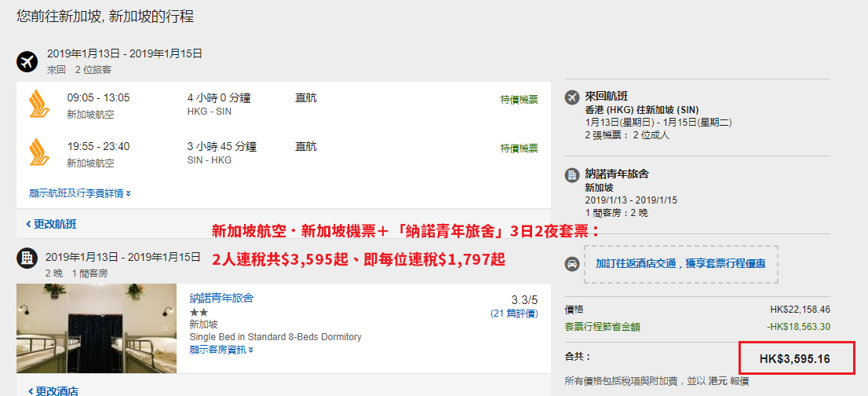Click the 3 小時 45 分鐘 duration
The image size is (868, 396).
(x=222, y=147)
